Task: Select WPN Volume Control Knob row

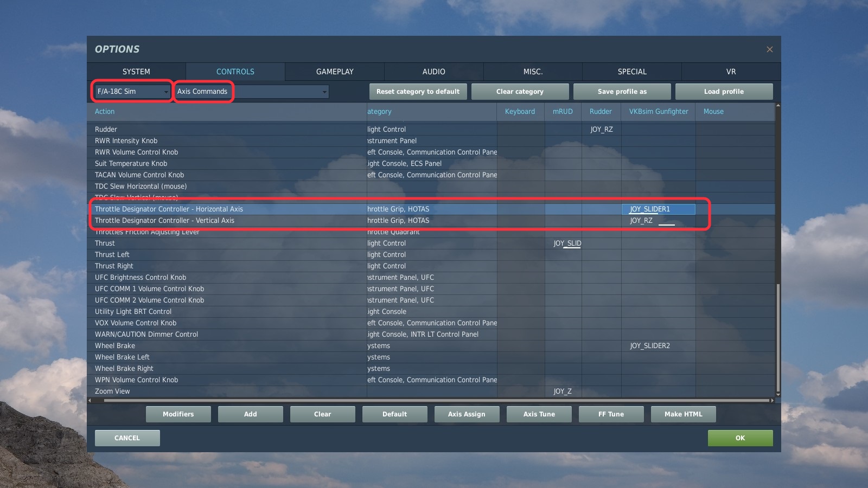Action: click(x=431, y=380)
